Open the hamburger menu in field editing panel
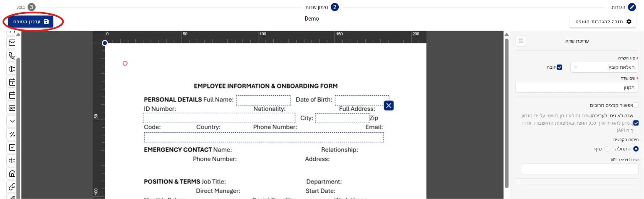 point(521,41)
